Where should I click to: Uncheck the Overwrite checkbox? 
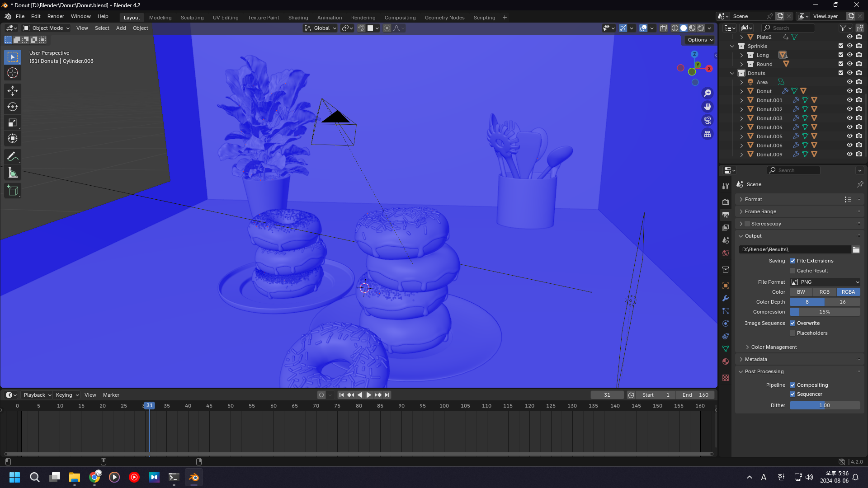793,323
